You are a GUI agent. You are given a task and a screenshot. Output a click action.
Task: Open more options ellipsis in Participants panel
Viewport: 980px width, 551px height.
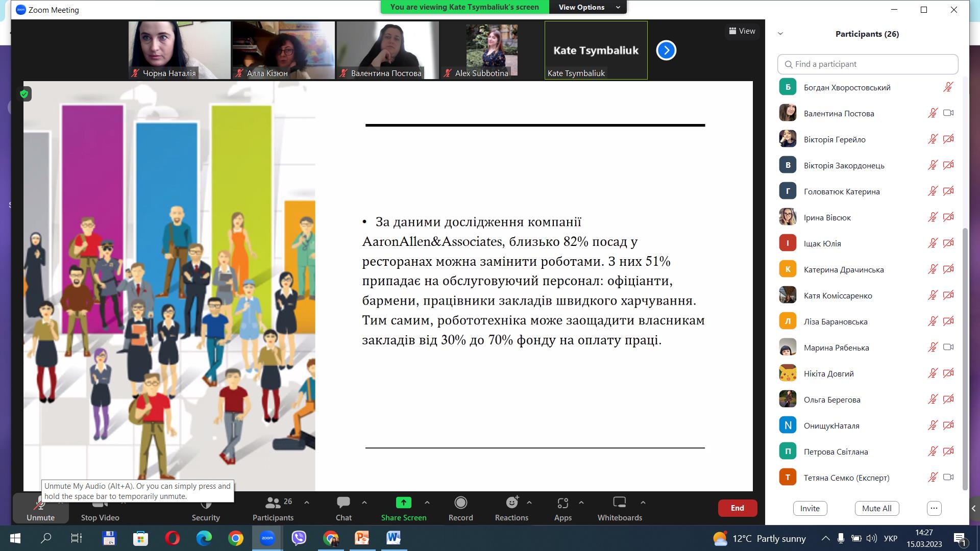[934, 508]
